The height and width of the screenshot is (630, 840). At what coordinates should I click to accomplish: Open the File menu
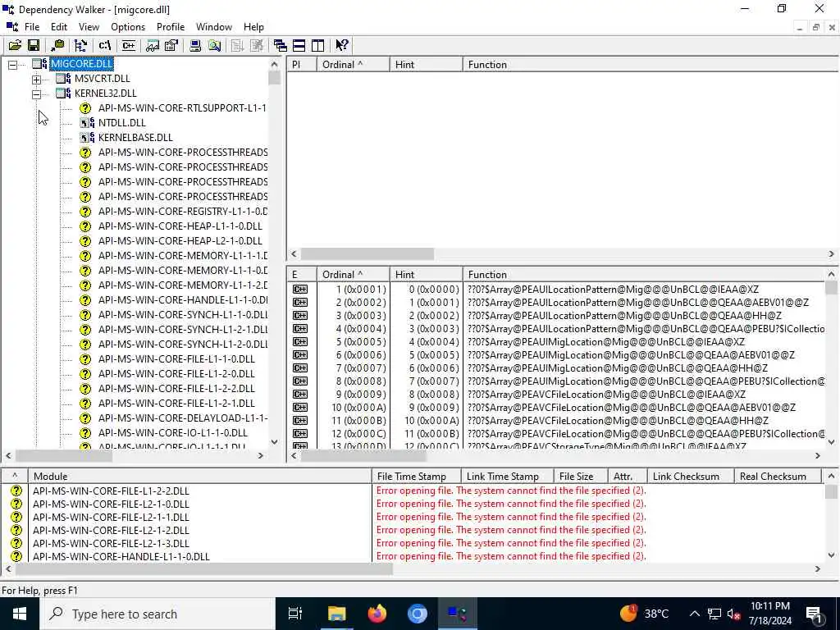click(32, 27)
